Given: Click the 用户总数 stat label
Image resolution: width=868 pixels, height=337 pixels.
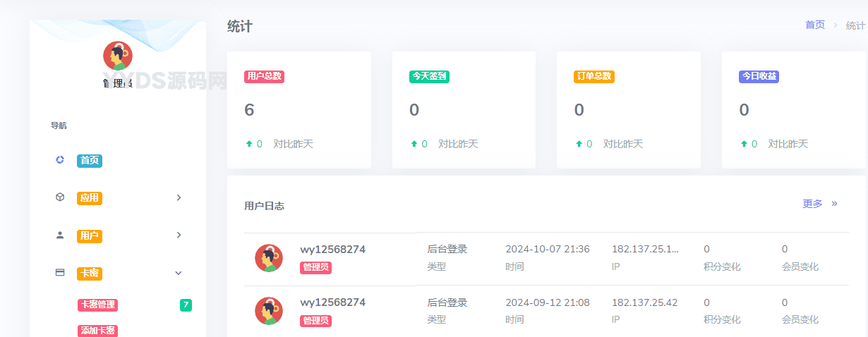Looking at the screenshot, I should 264,77.
